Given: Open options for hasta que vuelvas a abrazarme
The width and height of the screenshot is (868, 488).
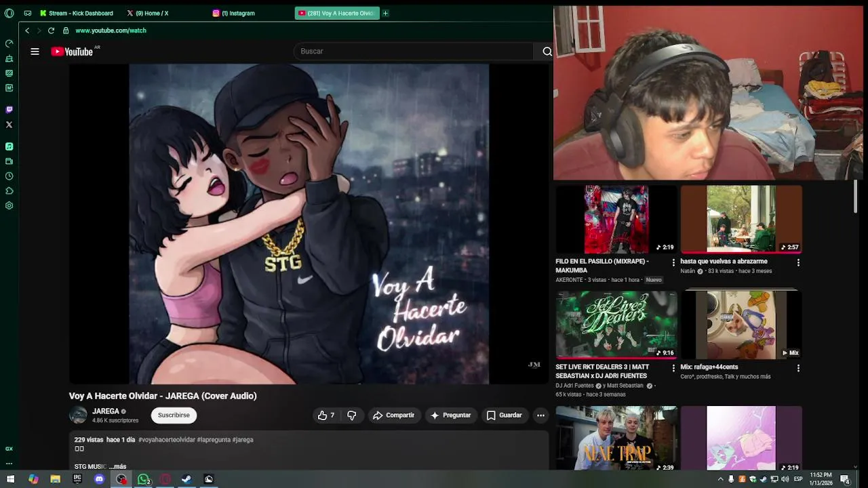Looking at the screenshot, I should click(x=798, y=262).
